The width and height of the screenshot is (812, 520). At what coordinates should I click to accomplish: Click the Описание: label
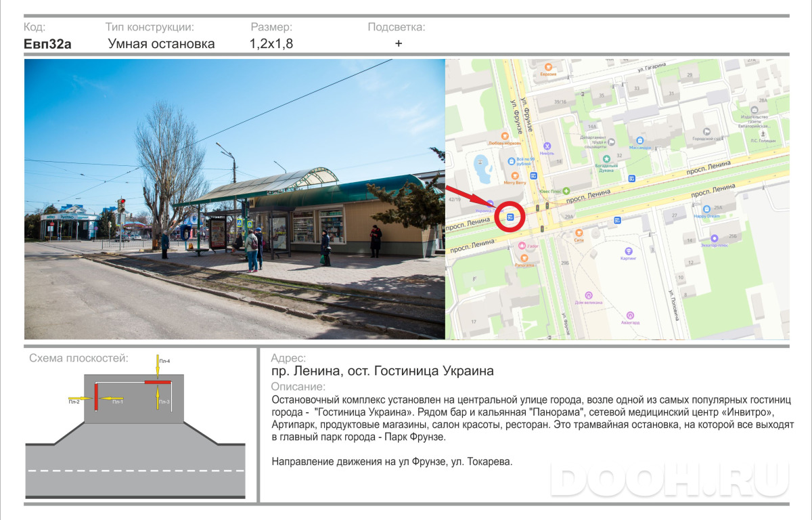298,387
